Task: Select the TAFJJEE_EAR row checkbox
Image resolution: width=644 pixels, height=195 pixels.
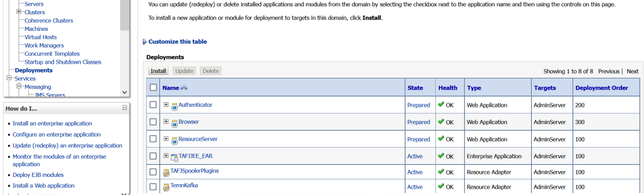Action: (153, 156)
